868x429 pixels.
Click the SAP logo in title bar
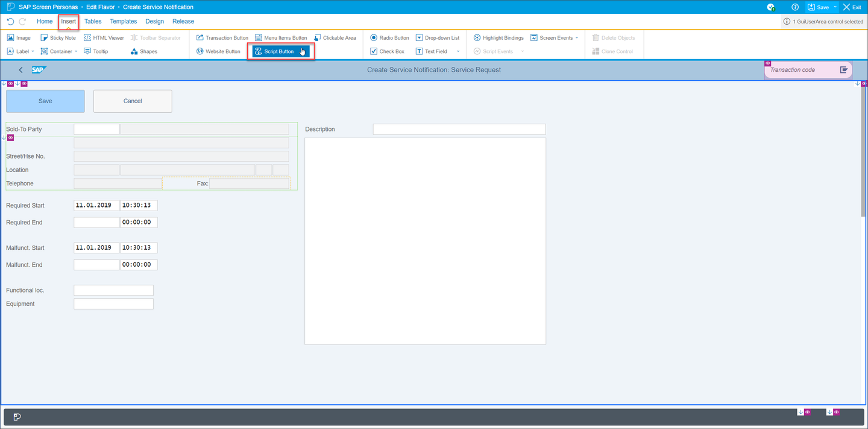(x=39, y=69)
